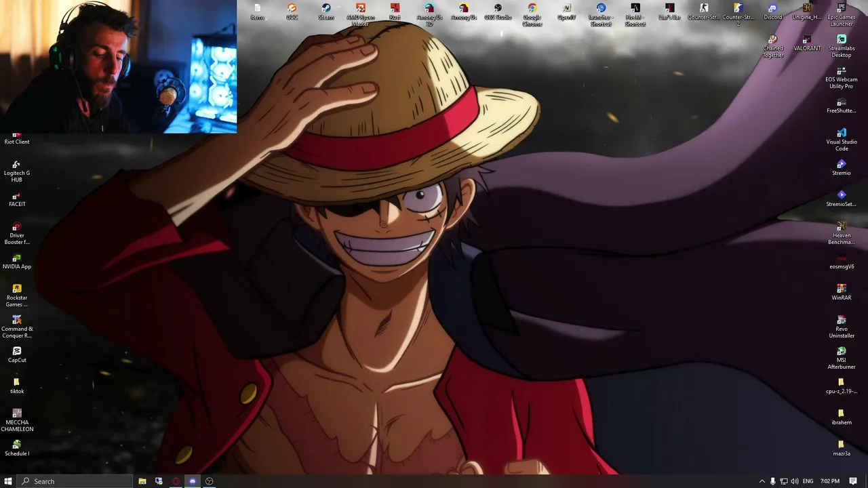
Task: Select the AMD Ryzen Master icon
Action: tap(361, 15)
